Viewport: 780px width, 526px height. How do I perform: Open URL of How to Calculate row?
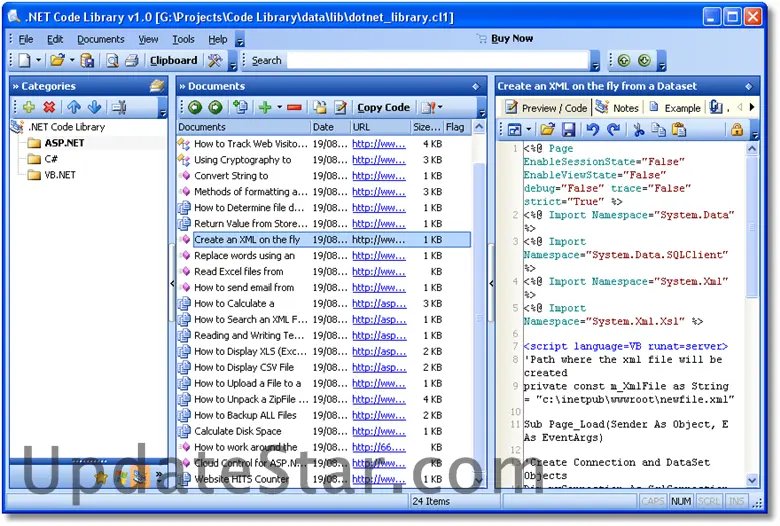379,304
